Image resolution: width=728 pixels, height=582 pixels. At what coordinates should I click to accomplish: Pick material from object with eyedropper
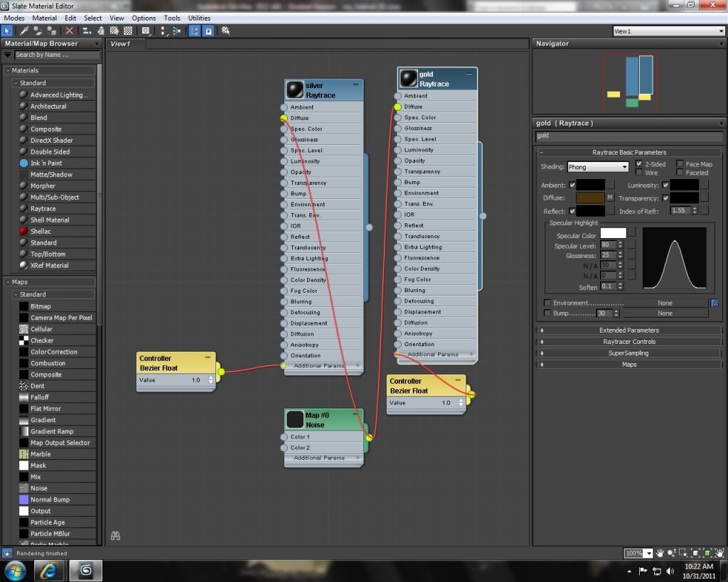click(23, 31)
